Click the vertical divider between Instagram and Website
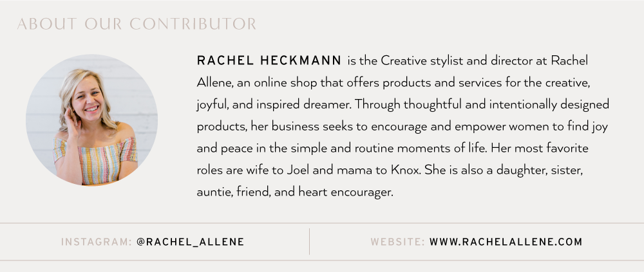Image resolution: width=644 pixels, height=272 pixels. pos(309,242)
